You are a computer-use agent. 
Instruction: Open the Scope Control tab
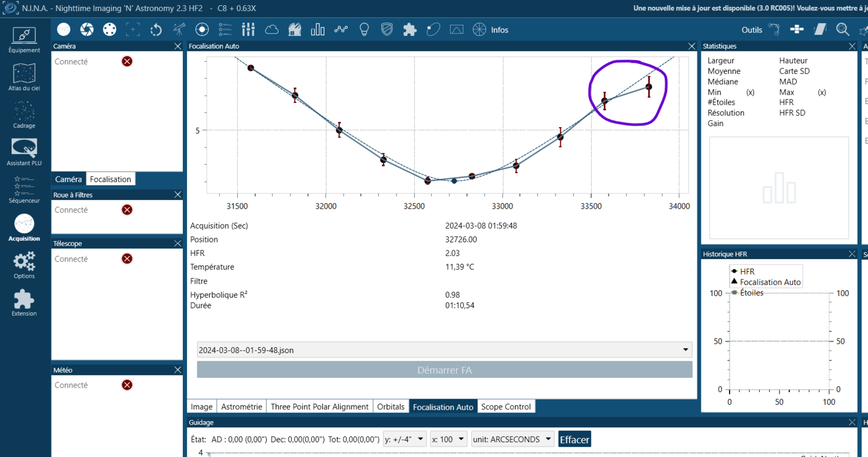click(x=506, y=407)
